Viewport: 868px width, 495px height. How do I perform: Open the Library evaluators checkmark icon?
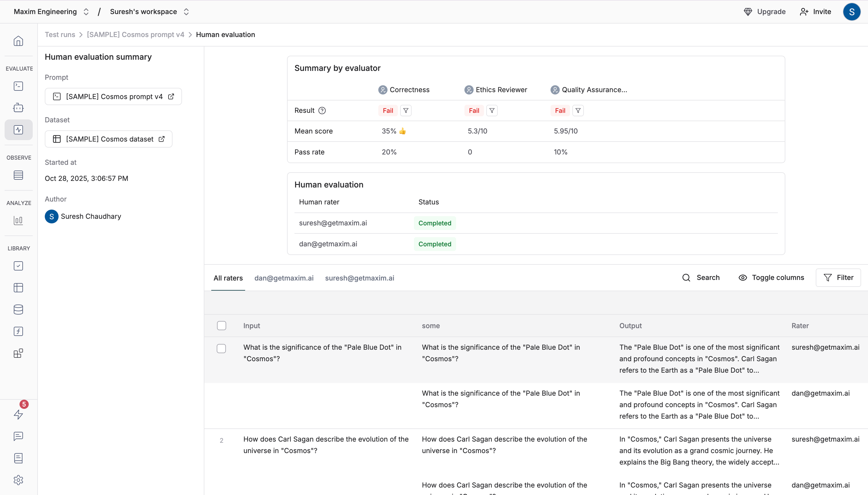coord(18,266)
